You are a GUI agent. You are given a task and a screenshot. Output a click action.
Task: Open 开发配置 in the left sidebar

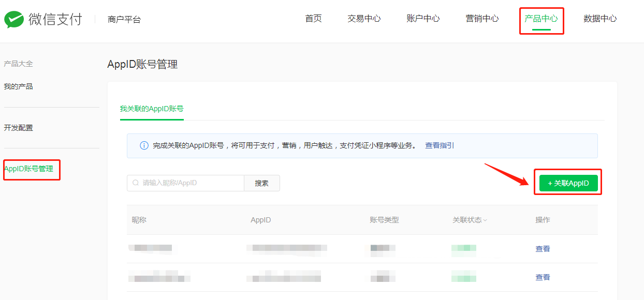pos(19,128)
